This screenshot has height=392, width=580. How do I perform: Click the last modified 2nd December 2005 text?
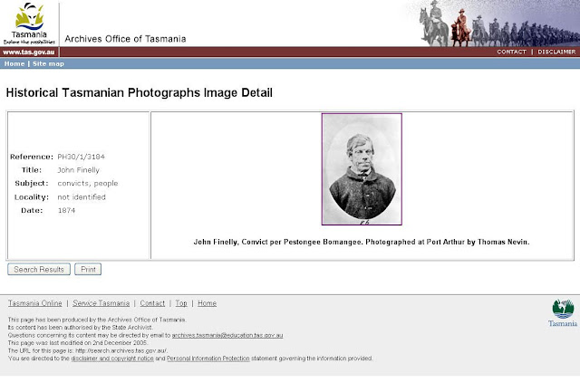click(x=78, y=343)
